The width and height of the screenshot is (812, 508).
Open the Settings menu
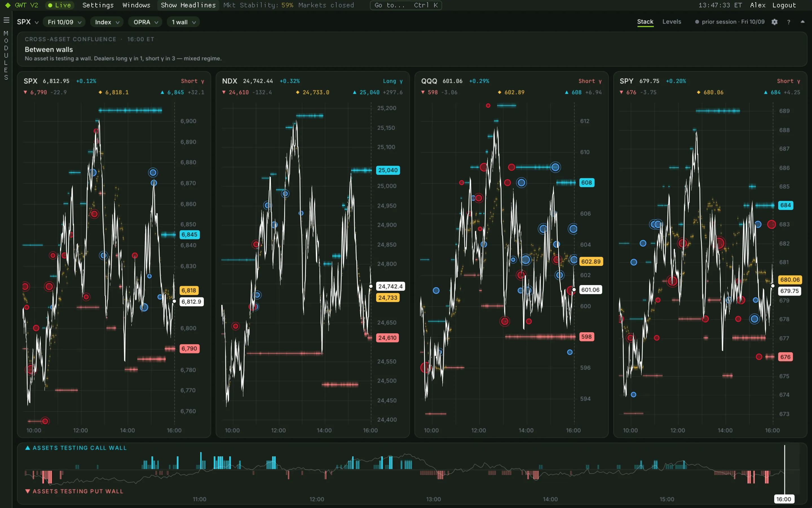(98, 5)
